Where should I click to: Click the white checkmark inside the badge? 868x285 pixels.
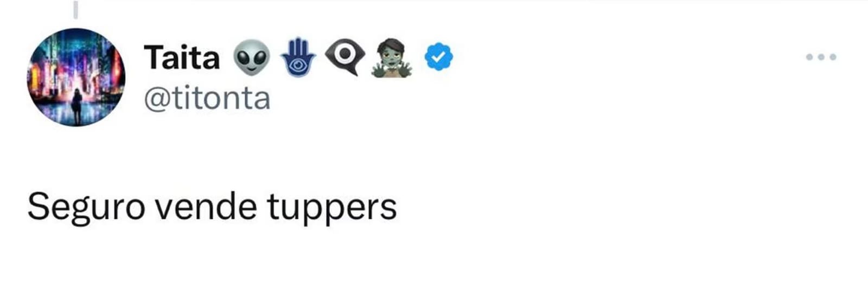click(x=438, y=57)
